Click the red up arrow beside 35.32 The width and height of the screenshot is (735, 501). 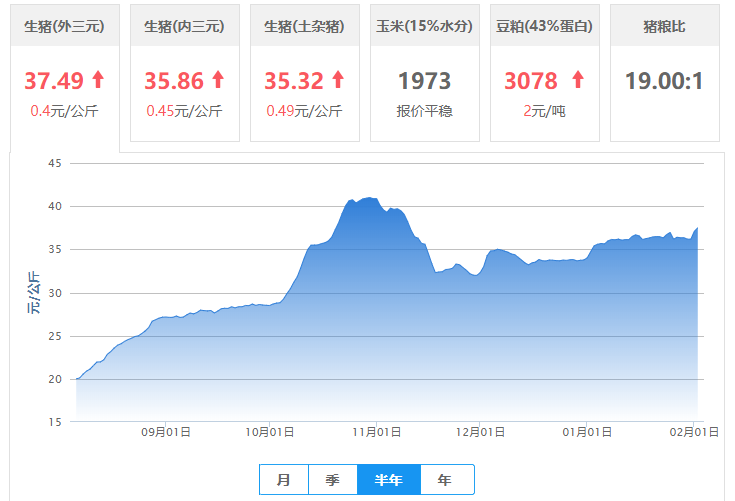pos(338,80)
